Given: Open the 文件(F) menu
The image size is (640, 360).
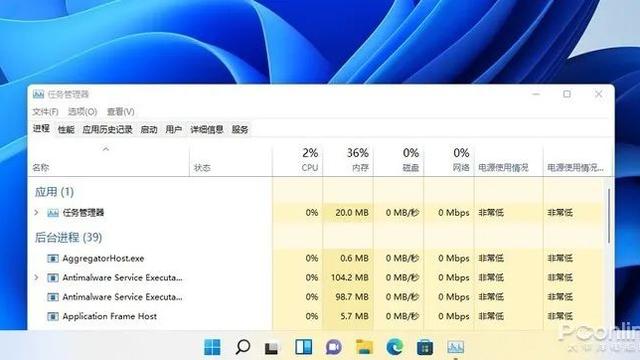Looking at the screenshot, I should click(45, 111).
